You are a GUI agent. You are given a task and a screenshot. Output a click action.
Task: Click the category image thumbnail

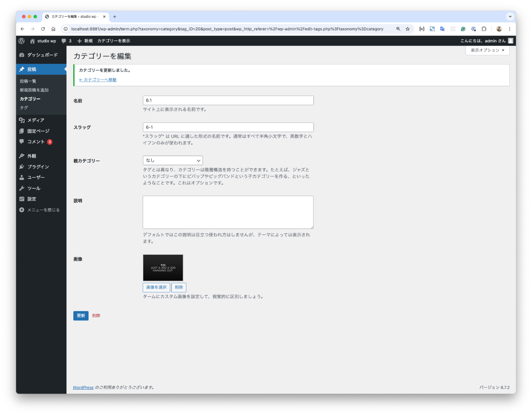tap(163, 268)
